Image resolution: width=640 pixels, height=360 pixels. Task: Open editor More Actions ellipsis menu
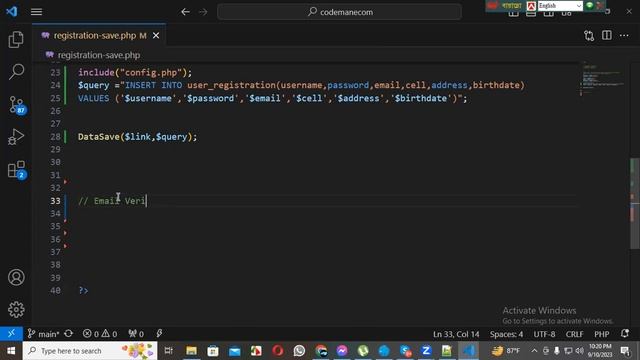[624, 36]
